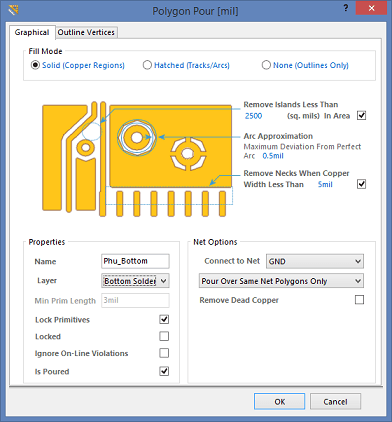The width and height of the screenshot is (392, 422).
Task: Click the Fill Mode group heading
Action: click(45, 51)
